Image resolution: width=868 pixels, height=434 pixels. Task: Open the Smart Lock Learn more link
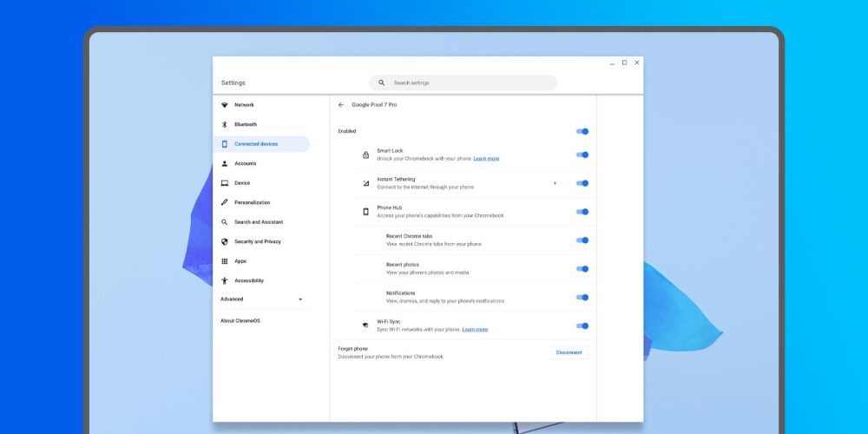coord(486,159)
